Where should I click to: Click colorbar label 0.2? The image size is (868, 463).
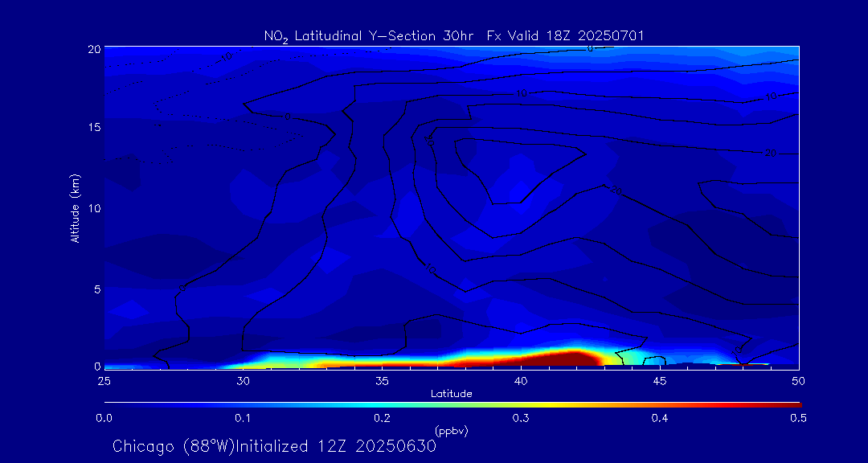tap(382, 419)
